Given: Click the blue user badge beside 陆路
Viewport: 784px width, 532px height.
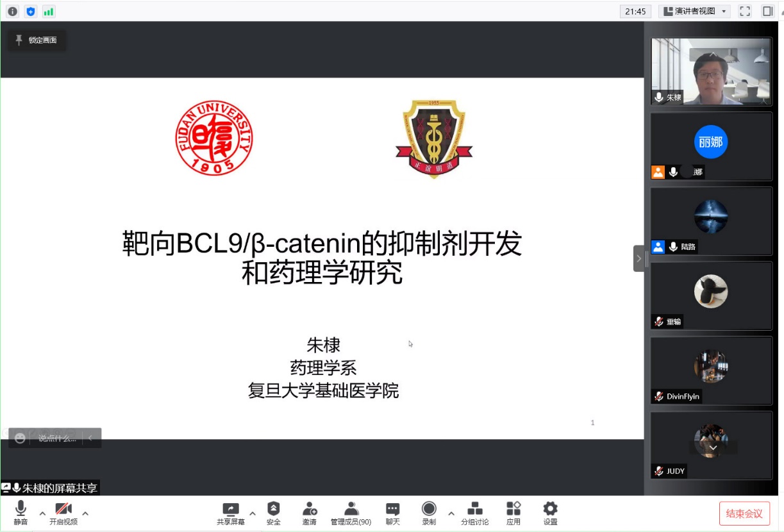Looking at the screenshot, I should tap(658, 247).
